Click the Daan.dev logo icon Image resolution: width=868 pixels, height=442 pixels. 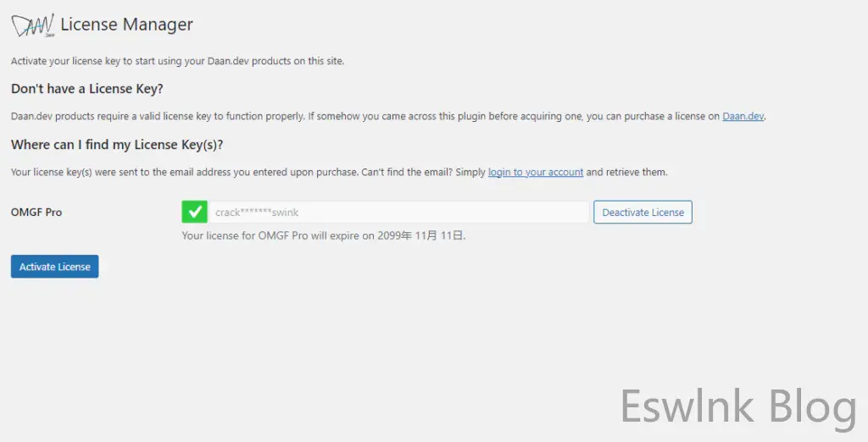(33, 25)
